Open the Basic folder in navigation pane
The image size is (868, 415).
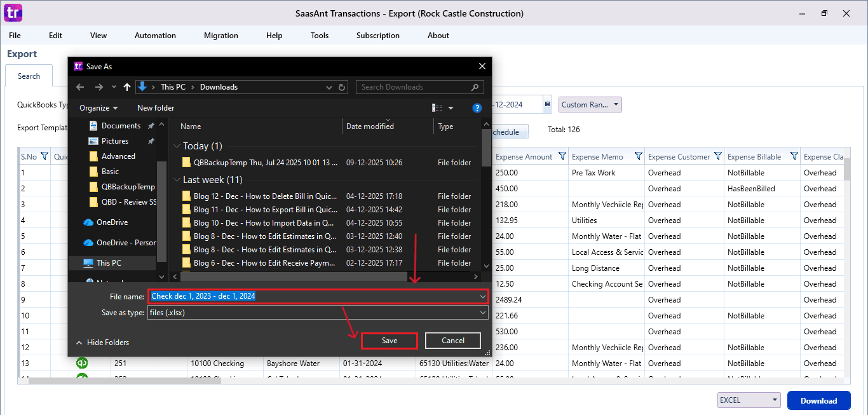click(110, 172)
